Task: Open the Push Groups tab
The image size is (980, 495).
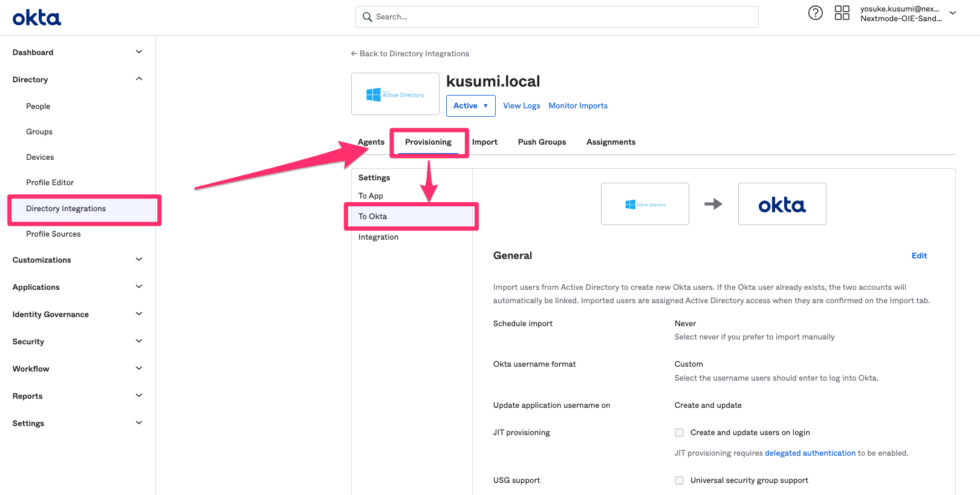Action: click(542, 142)
